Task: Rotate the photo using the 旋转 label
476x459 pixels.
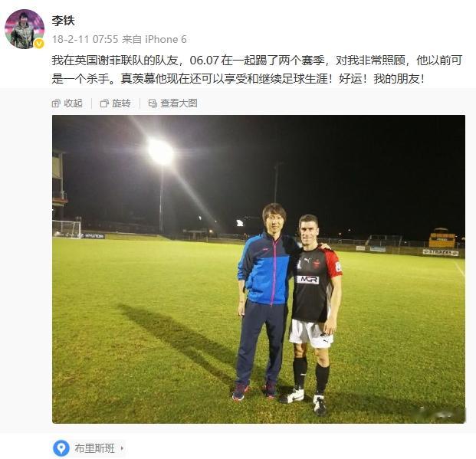Action: [121, 103]
